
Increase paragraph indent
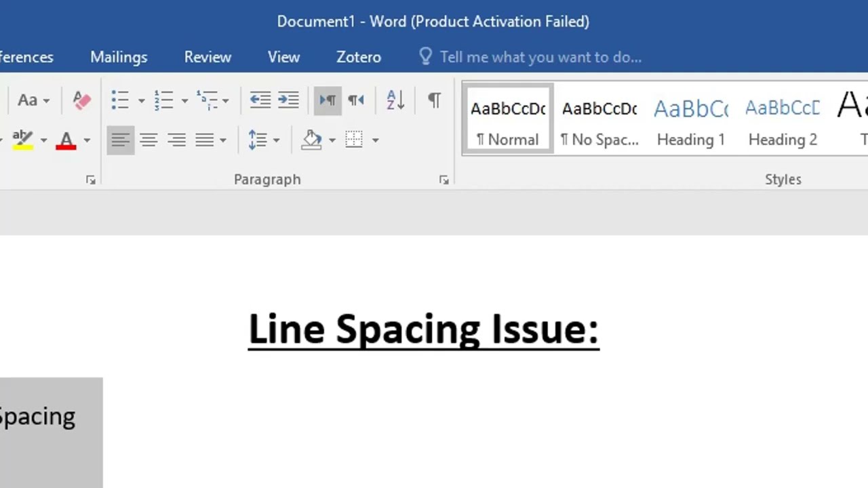coord(288,100)
